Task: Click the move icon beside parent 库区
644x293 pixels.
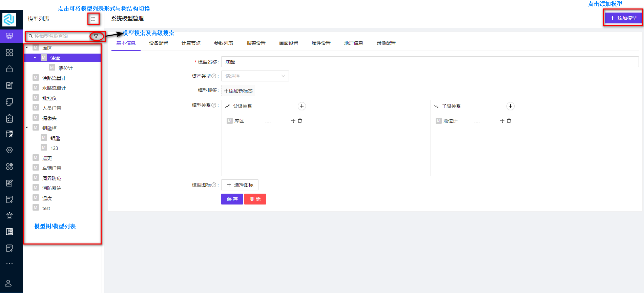Action: tap(293, 121)
